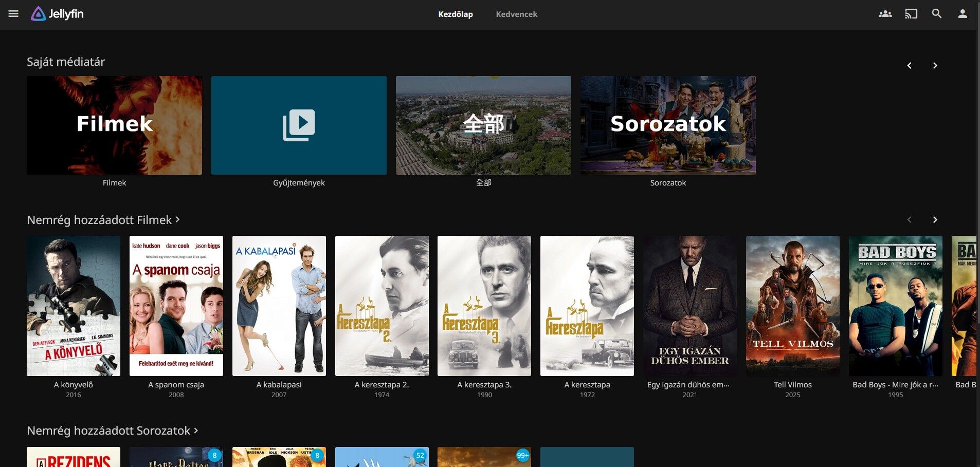Open the Filmek library card
This screenshot has width=980, height=467.
click(114, 125)
